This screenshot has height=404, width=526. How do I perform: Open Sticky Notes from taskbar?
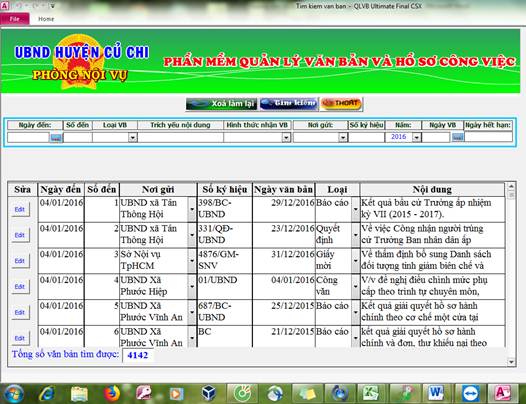point(308,393)
